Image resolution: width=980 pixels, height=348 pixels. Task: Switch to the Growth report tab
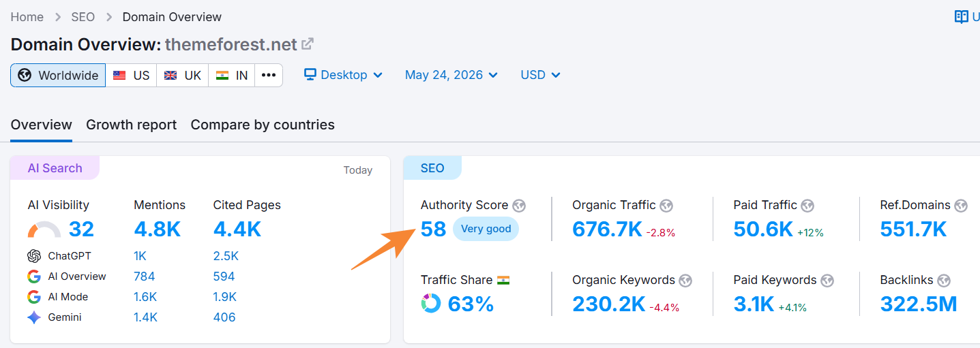131,125
